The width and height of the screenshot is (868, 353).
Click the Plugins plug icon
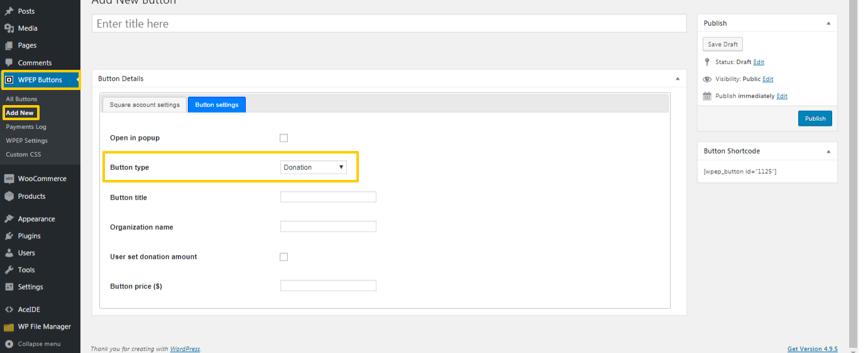click(9, 236)
